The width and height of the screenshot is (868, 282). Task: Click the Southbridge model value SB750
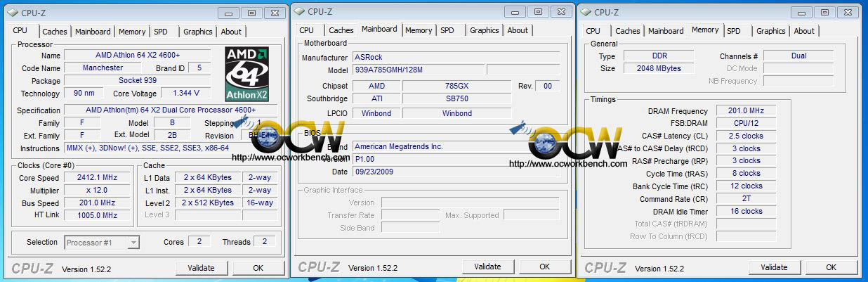(x=457, y=99)
